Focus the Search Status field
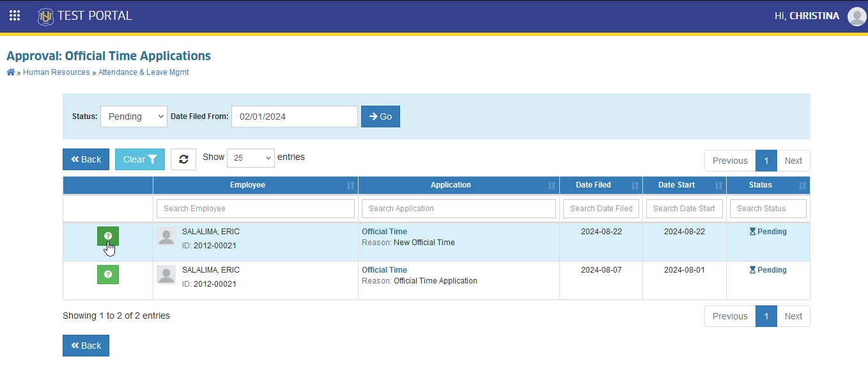The height and width of the screenshot is (384, 868). click(768, 209)
